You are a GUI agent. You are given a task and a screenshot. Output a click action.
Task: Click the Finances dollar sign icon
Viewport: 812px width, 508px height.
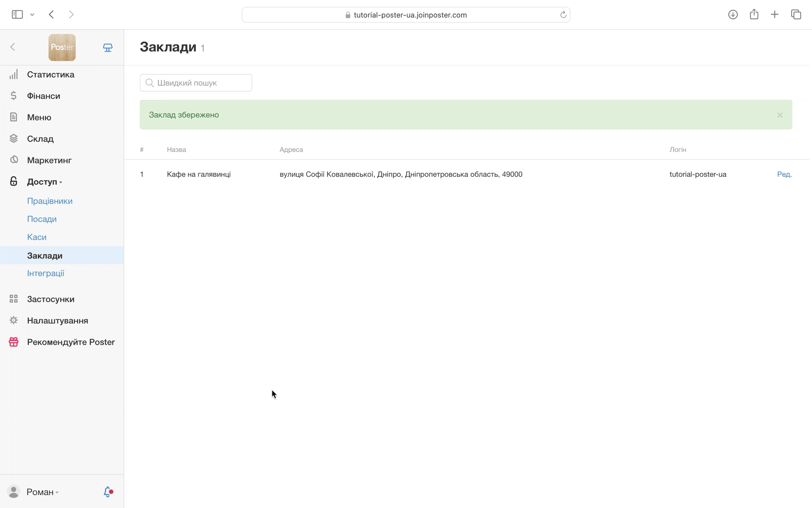coord(14,96)
